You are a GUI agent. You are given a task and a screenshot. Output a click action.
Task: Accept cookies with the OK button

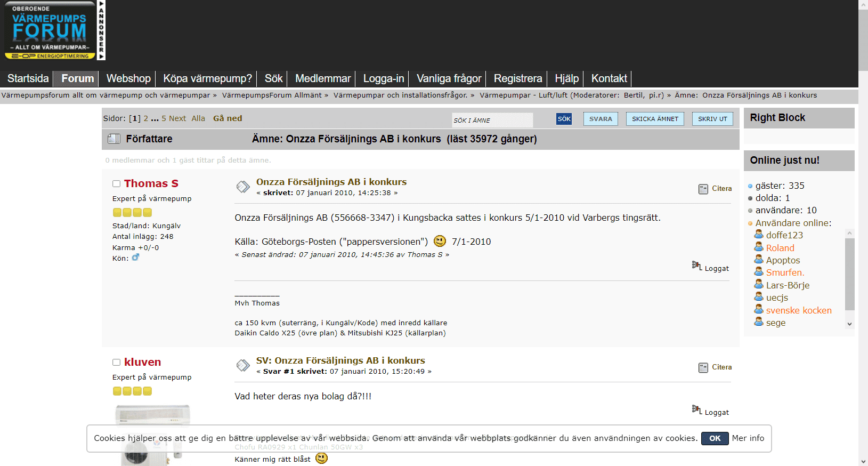tap(715, 438)
